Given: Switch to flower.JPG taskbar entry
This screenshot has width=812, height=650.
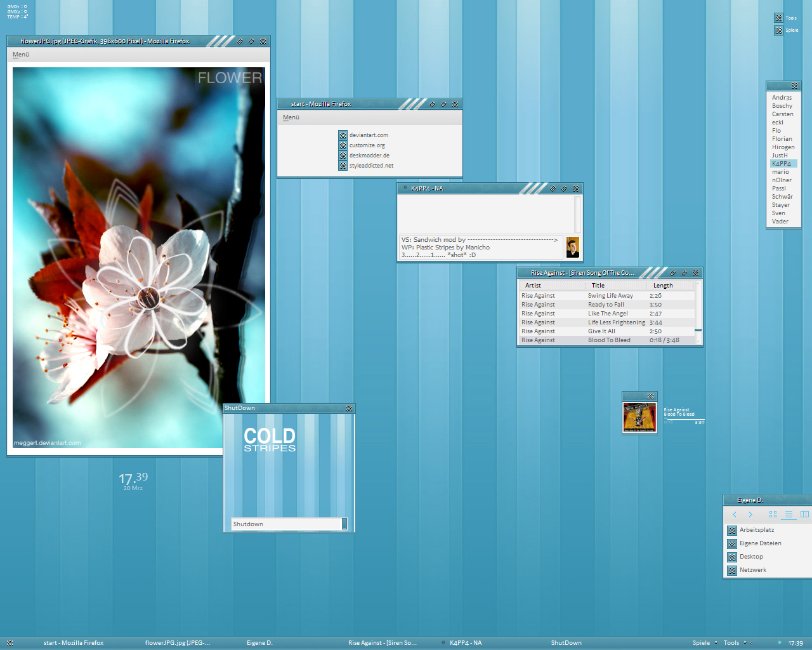Looking at the screenshot, I should [178, 643].
